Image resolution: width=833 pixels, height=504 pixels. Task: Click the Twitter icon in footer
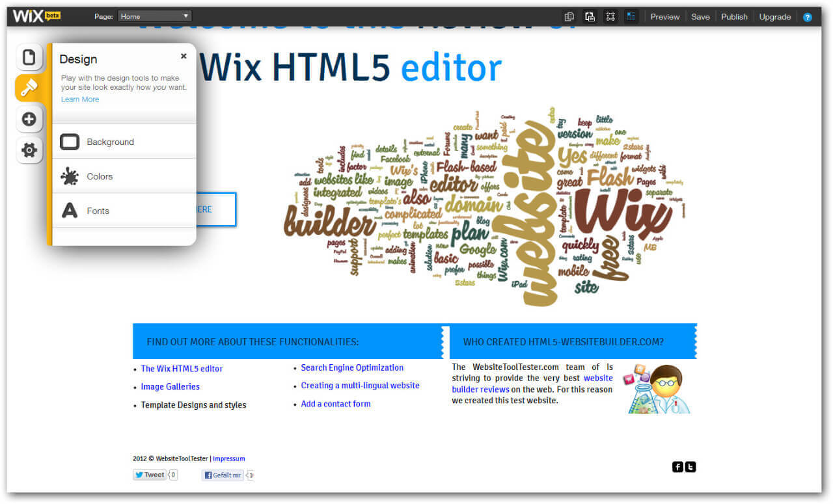[x=690, y=467]
